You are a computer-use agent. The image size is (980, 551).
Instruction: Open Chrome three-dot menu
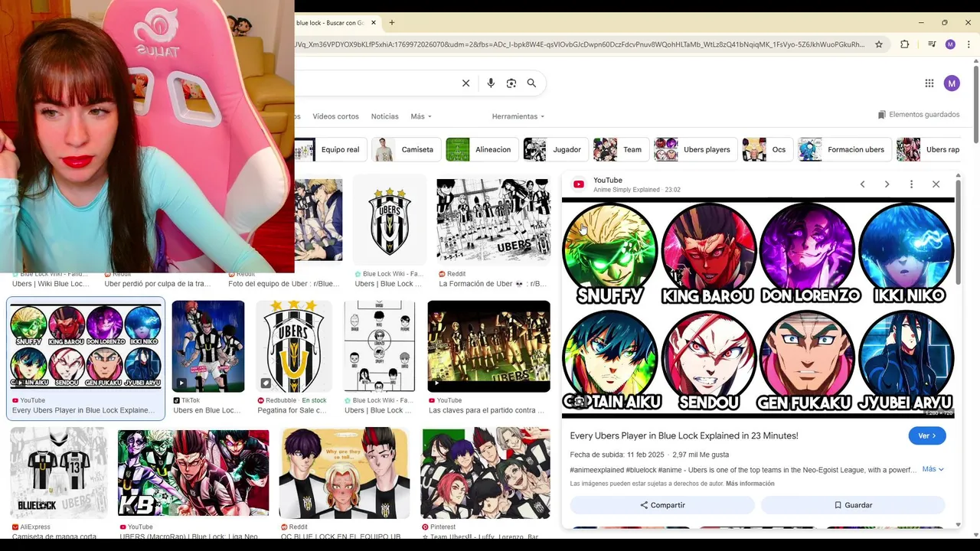969,44
